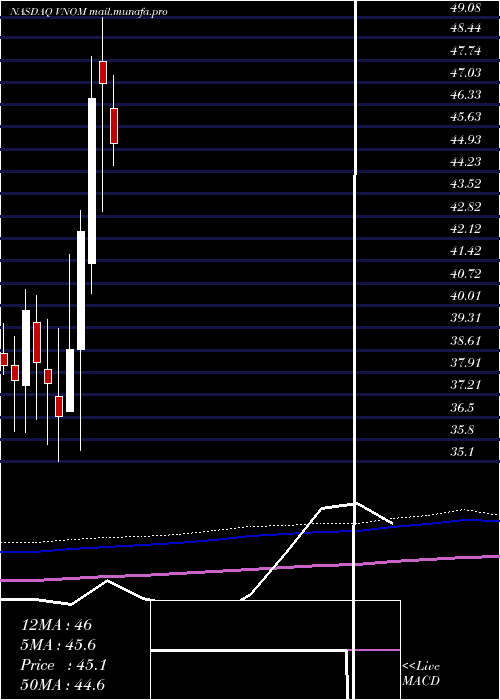500x700 pixels.
Task: Click the 41.42 price axis label
Action: click(466, 251)
